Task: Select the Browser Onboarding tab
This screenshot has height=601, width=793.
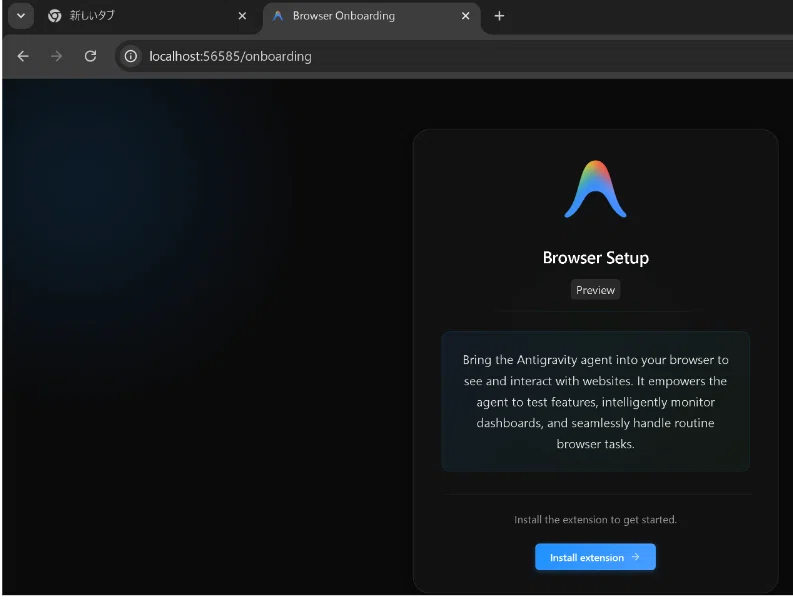Action: [372, 16]
